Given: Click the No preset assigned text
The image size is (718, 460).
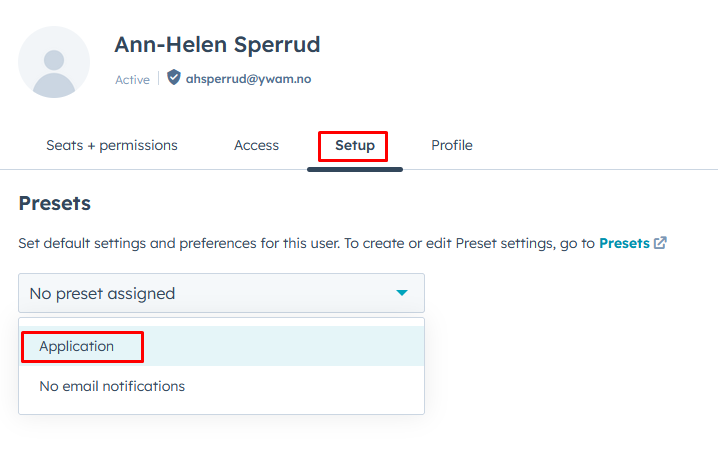Looking at the screenshot, I should point(102,293).
